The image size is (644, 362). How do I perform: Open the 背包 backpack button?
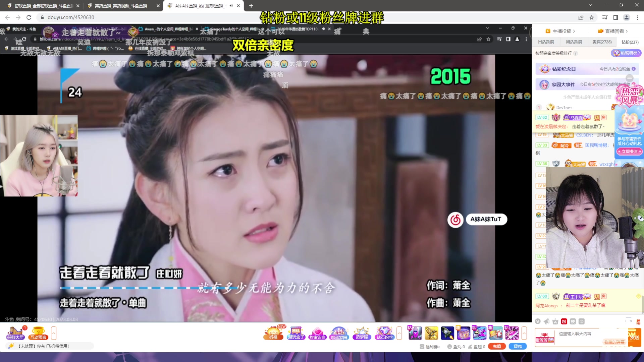click(518, 347)
